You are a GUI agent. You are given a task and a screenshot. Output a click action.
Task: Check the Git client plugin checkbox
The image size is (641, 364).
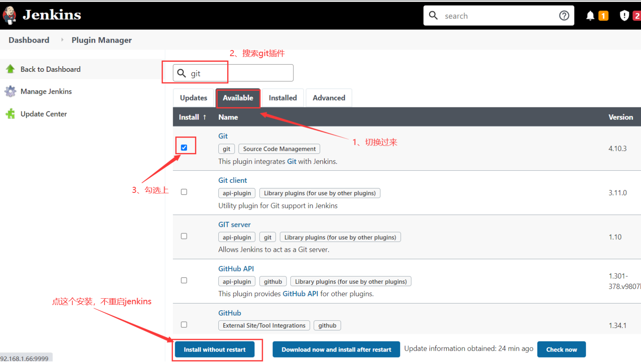[184, 192]
